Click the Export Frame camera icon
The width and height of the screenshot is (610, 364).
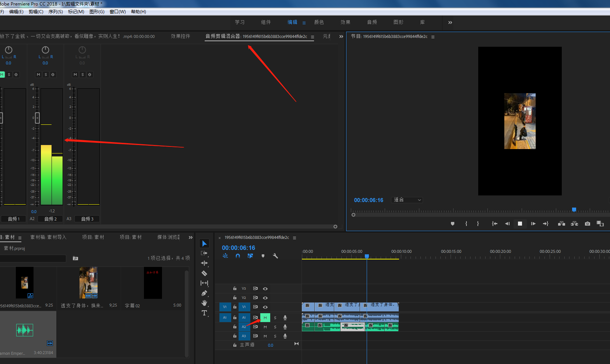pos(587,224)
